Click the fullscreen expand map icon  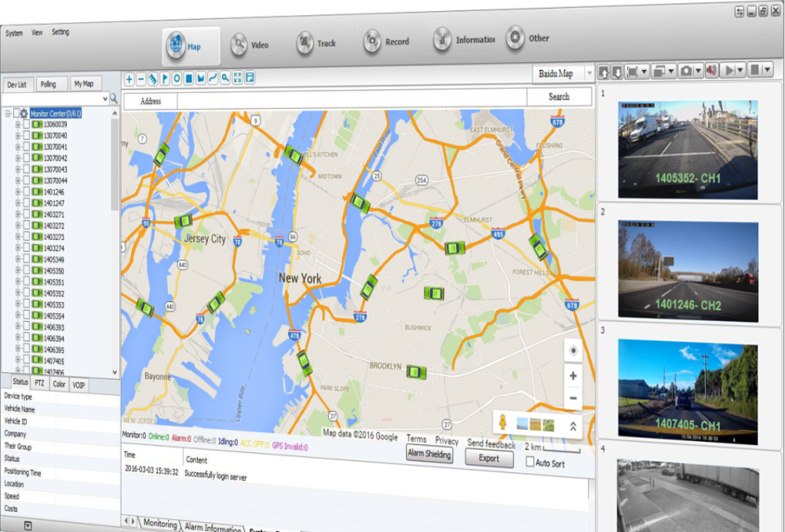[237, 78]
